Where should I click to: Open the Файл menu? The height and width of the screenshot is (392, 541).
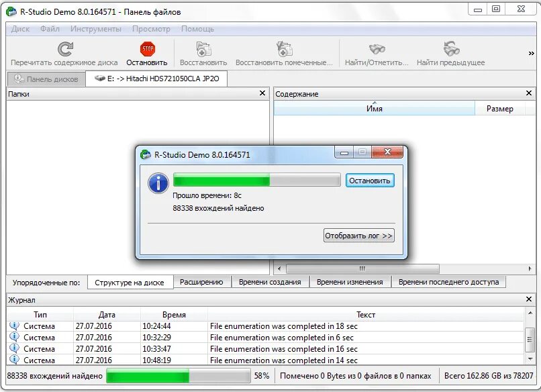pyautogui.click(x=50, y=29)
